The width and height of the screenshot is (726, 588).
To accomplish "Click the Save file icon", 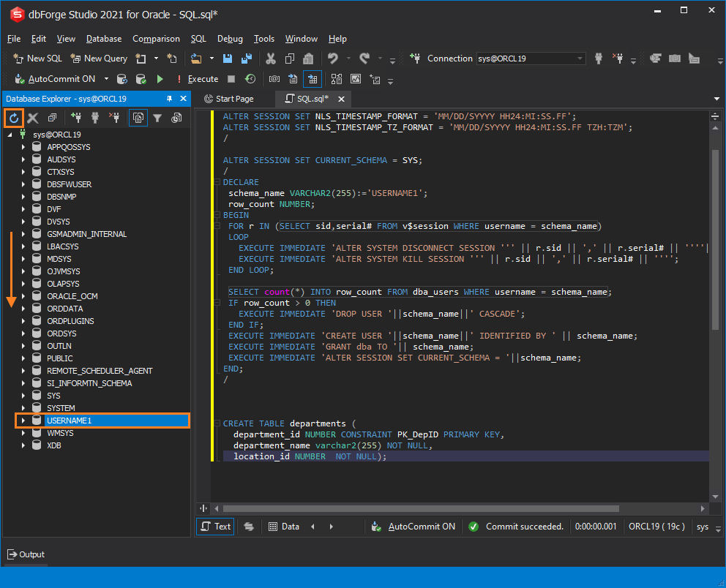I will point(228,59).
